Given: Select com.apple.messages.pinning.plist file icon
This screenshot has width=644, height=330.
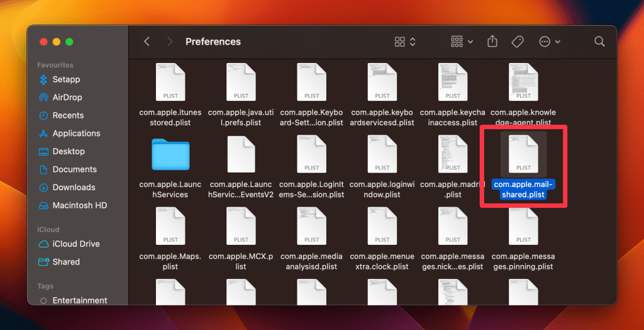Looking at the screenshot, I should pyautogui.click(x=524, y=226).
